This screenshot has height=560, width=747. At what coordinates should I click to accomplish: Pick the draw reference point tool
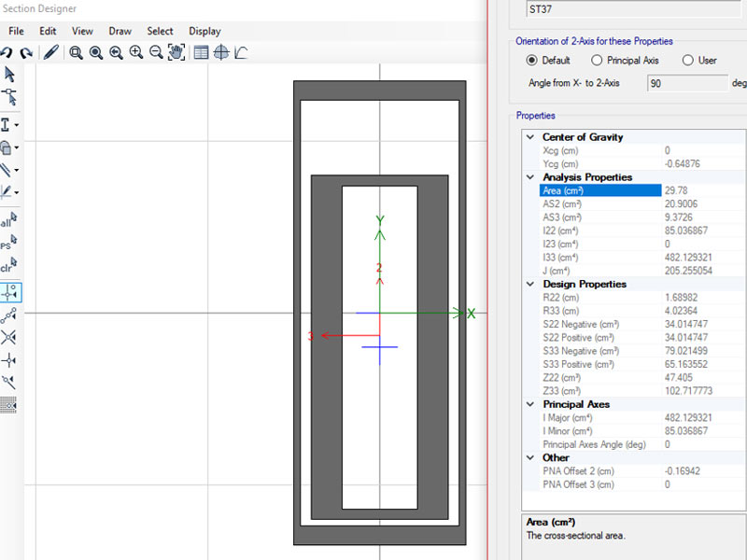[x=6, y=192]
